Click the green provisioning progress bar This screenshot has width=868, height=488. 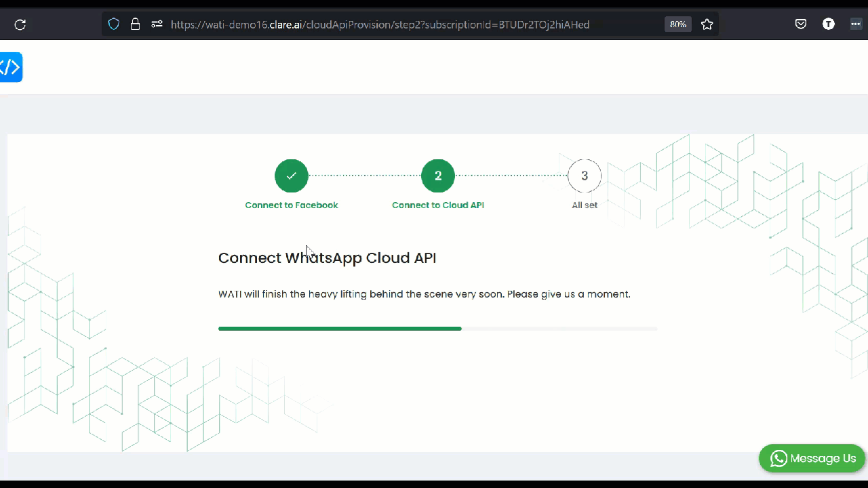[x=438, y=329]
